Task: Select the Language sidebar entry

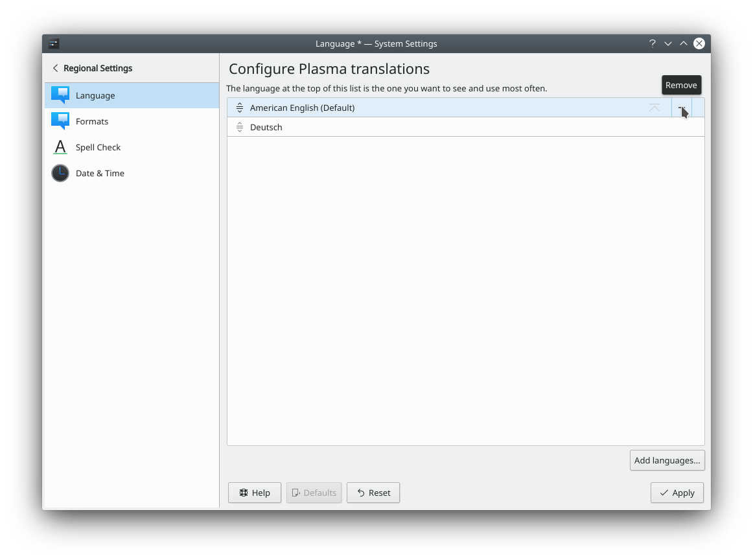Action: 132,95
